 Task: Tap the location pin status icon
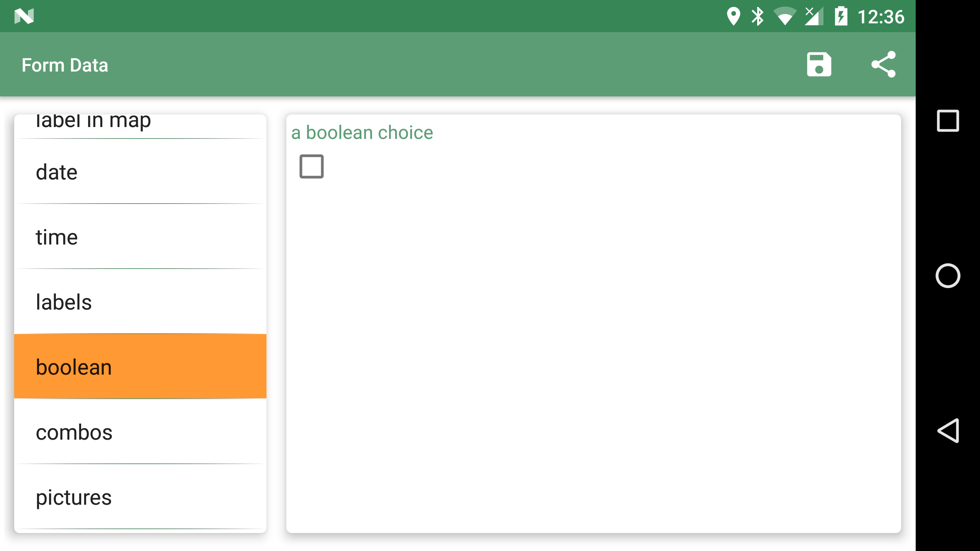click(x=733, y=16)
